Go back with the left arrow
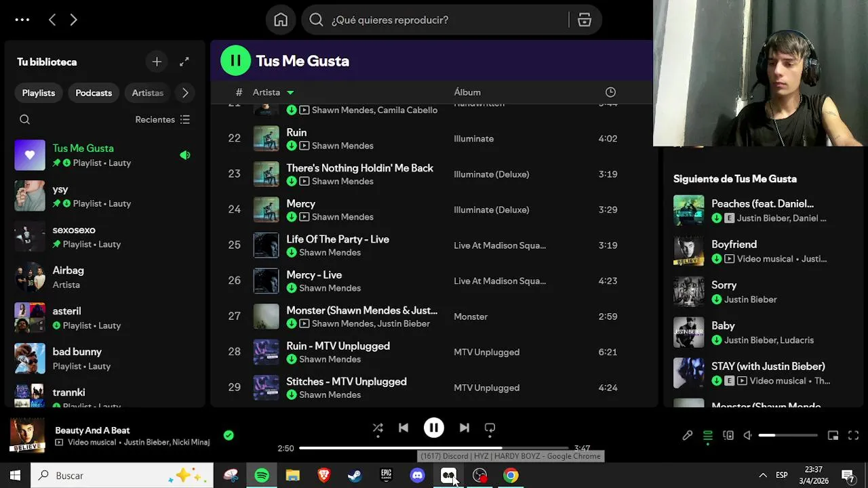 (x=52, y=20)
